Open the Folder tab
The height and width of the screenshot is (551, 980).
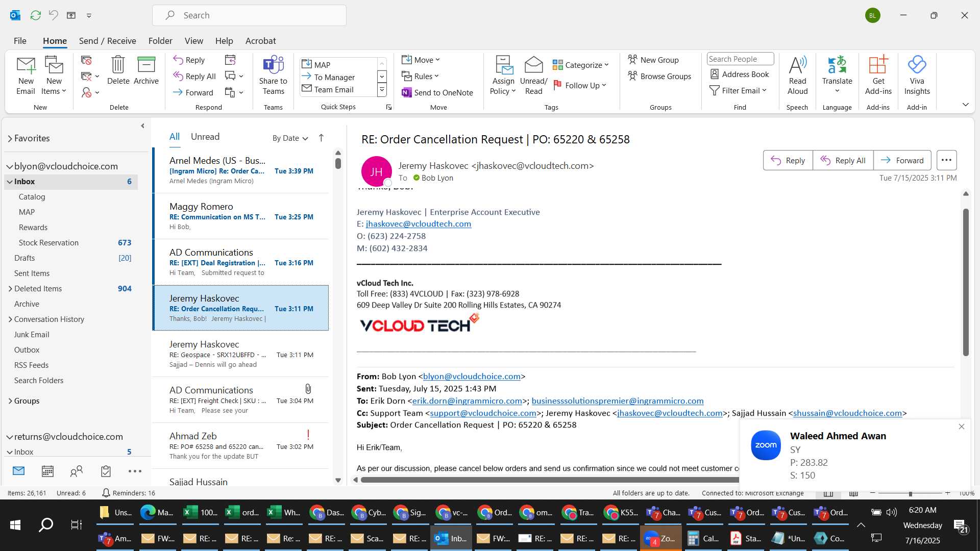point(160,41)
